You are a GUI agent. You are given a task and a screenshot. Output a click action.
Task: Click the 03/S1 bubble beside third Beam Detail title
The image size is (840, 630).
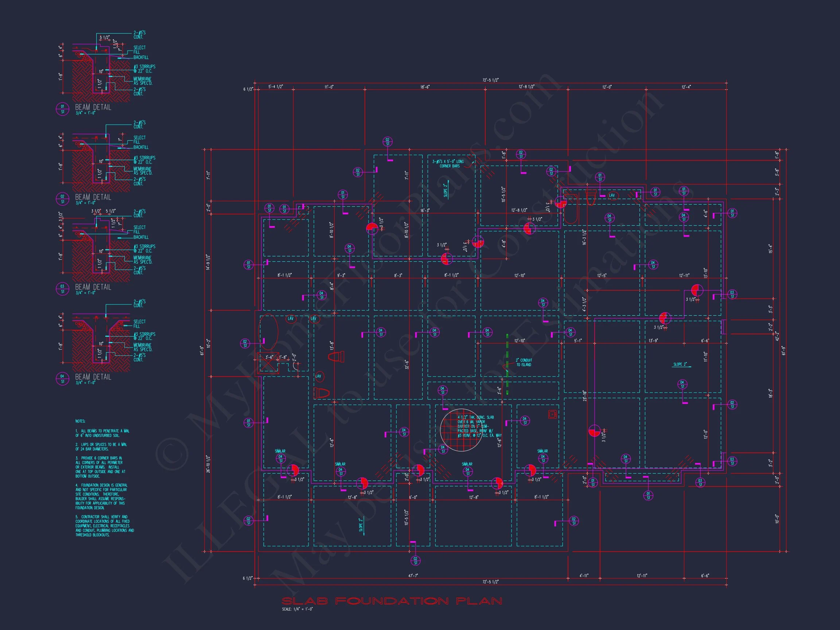pos(62,289)
